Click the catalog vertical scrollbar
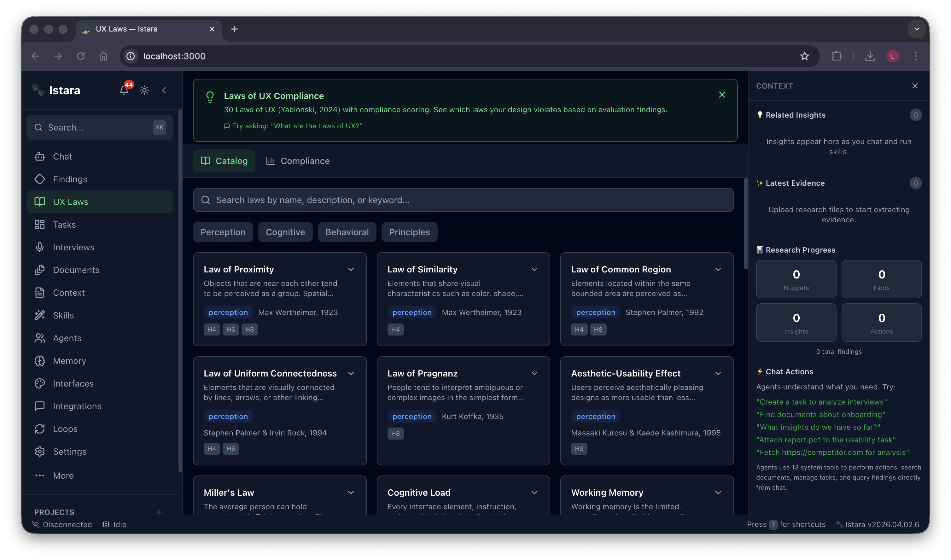Image resolution: width=951 pixels, height=560 pixels. click(745, 224)
